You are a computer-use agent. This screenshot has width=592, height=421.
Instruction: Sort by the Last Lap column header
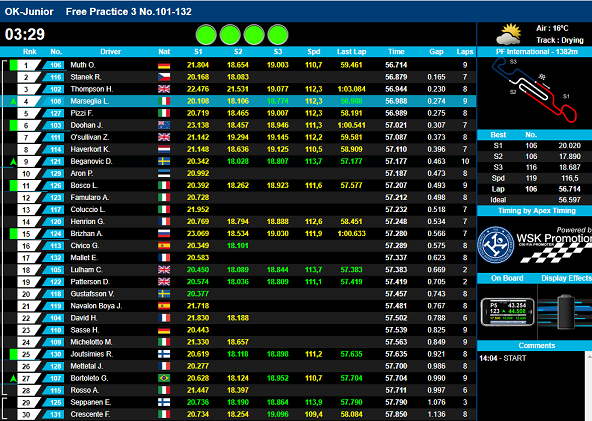(x=351, y=52)
